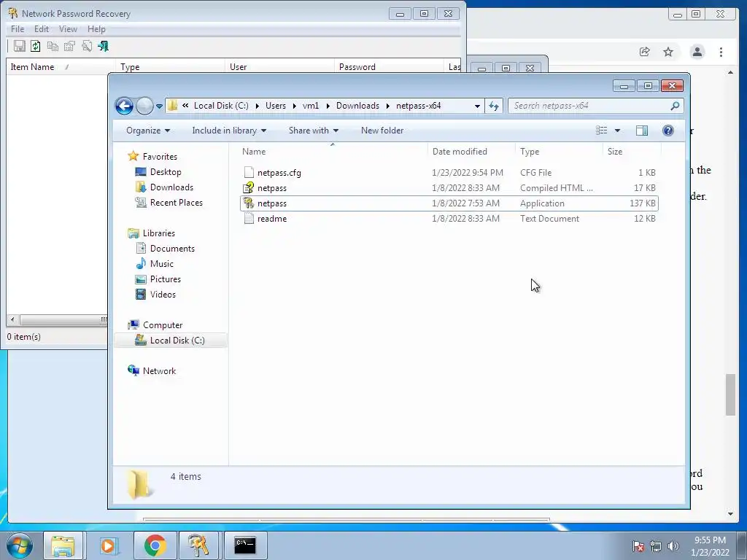Select the readme text document
The height and width of the screenshot is (560, 747).
[x=449, y=219]
